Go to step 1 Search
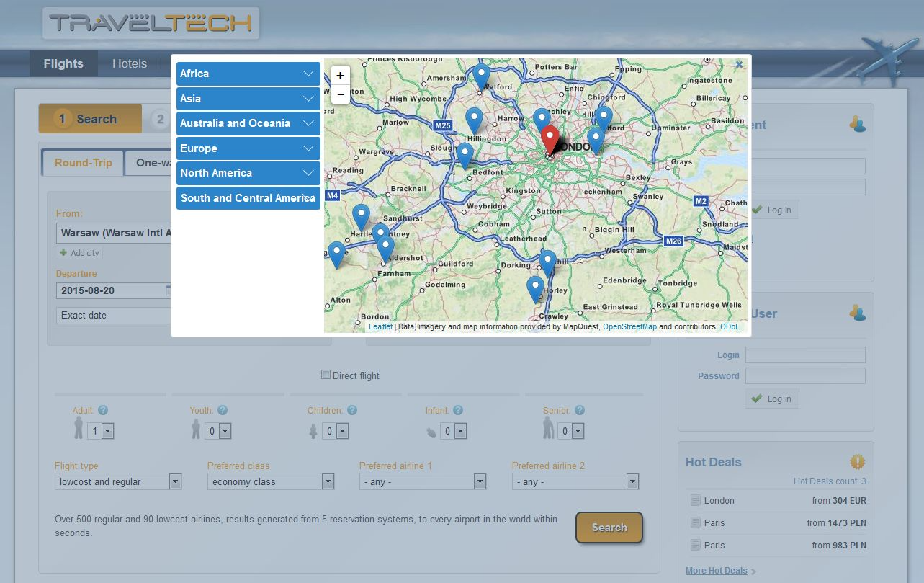Screen dimensions: 924x583 (x=90, y=119)
